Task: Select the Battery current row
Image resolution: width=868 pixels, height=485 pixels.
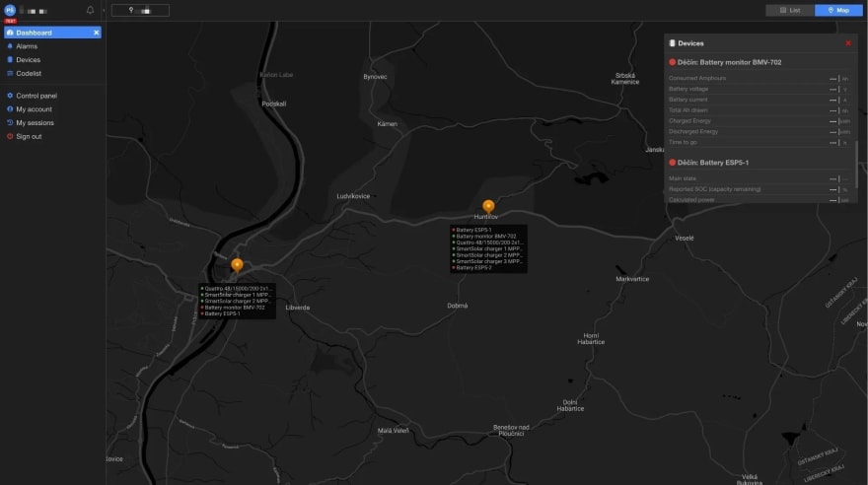Action: point(759,100)
